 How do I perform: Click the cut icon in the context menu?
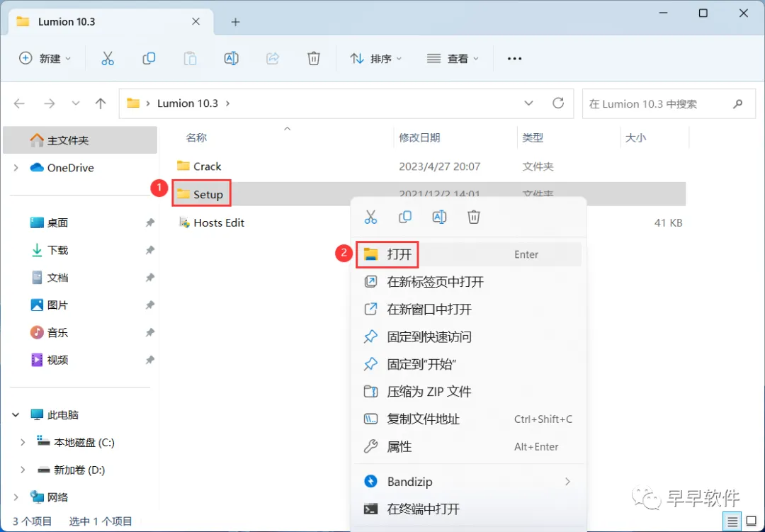coord(370,217)
